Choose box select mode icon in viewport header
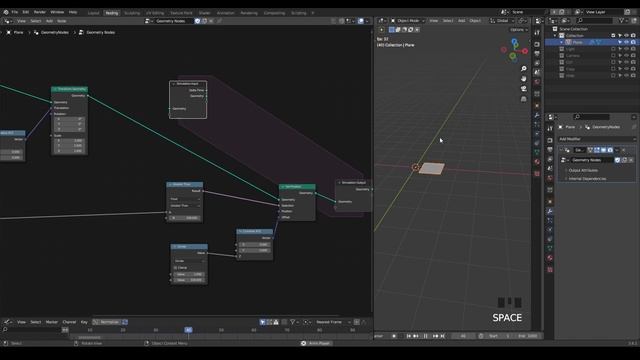 pos(392,30)
